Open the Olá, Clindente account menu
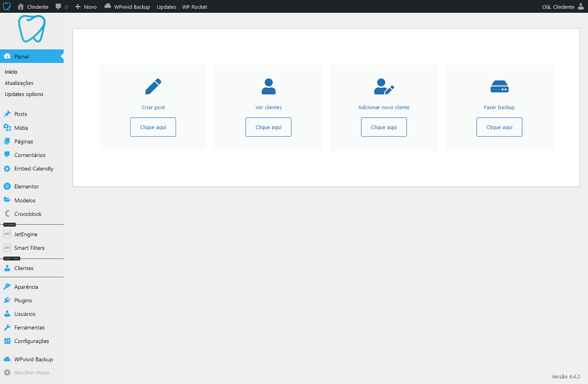Viewport: 588px width, 384px height. click(558, 7)
